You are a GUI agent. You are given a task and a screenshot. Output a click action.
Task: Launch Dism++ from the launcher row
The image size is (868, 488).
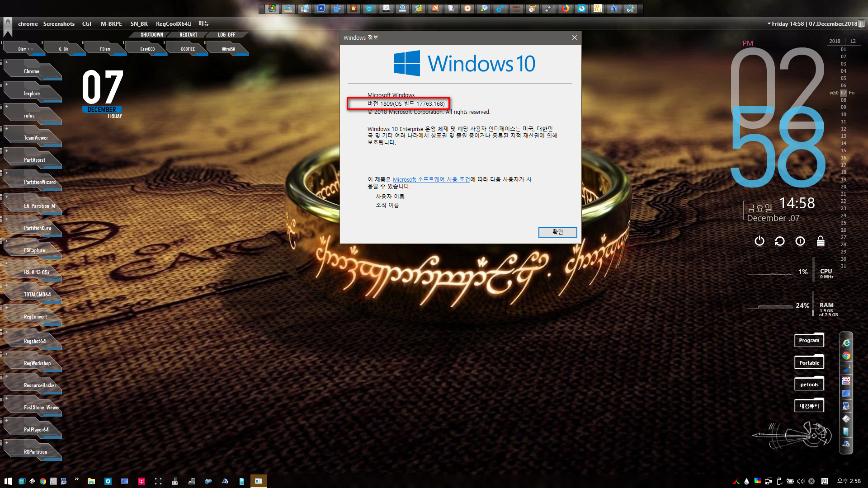pos(25,49)
